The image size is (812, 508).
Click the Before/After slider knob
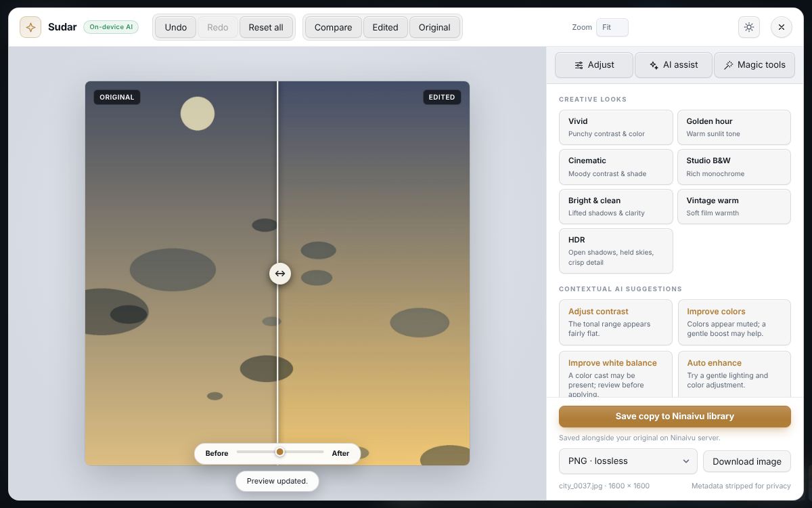(279, 452)
